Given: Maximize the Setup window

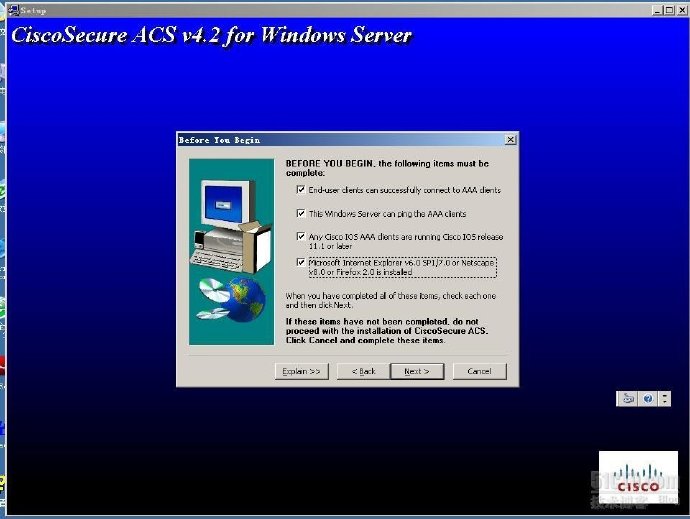Looking at the screenshot, I should (x=669, y=10).
